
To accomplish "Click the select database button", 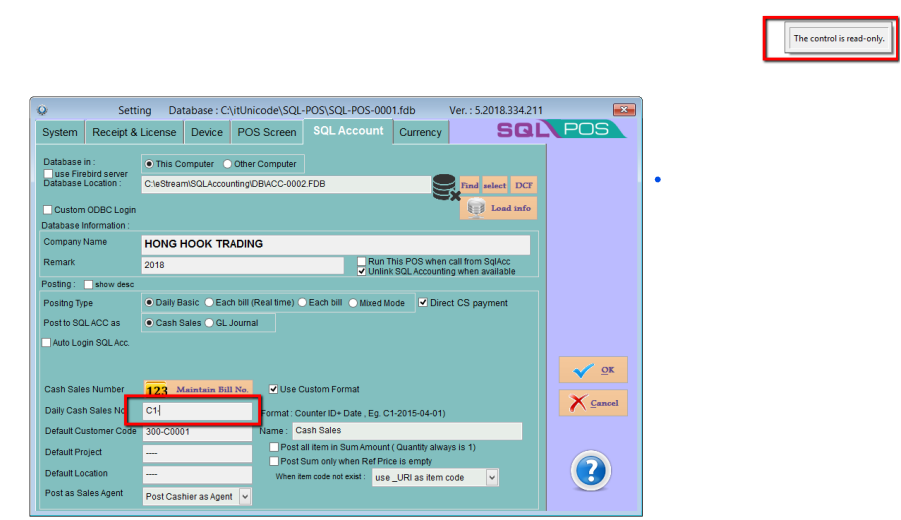I will pyautogui.click(x=494, y=185).
